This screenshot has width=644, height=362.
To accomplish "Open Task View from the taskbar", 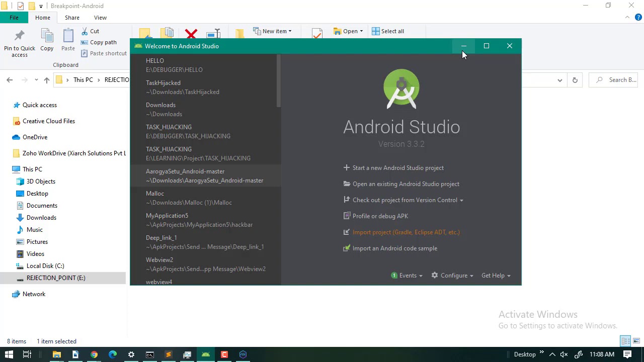I will (x=27, y=354).
